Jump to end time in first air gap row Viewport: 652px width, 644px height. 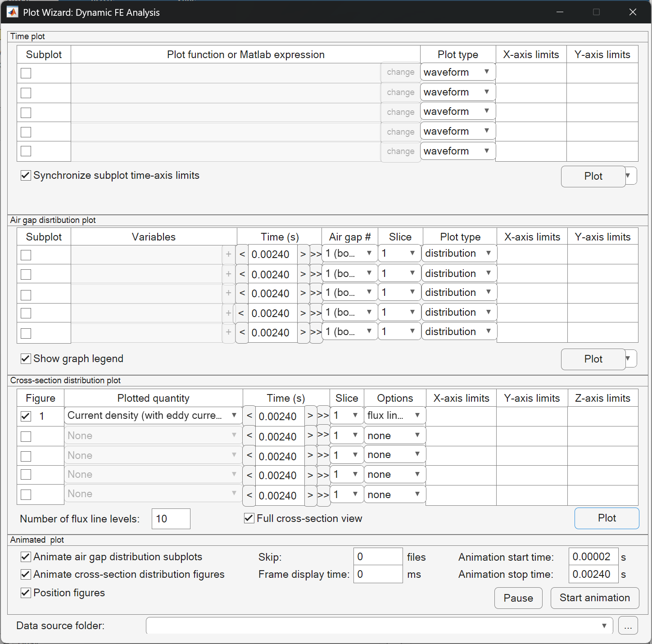point(316,254)
